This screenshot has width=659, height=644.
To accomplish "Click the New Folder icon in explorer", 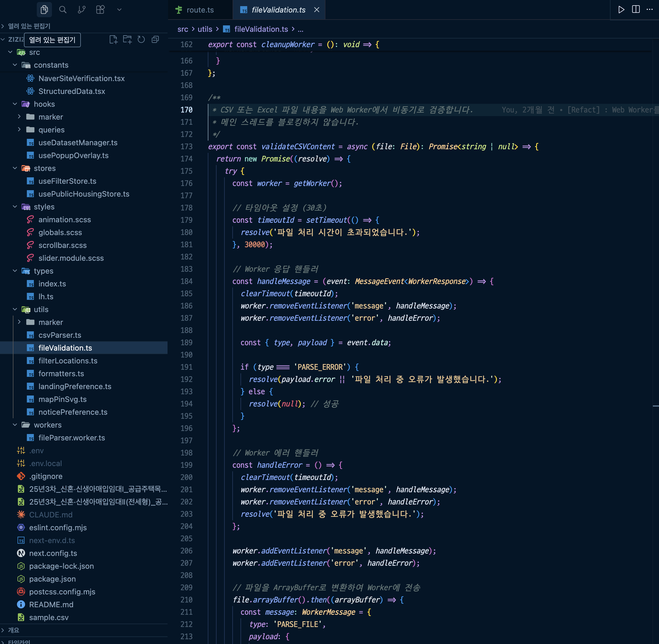I will tap(127, 40).
